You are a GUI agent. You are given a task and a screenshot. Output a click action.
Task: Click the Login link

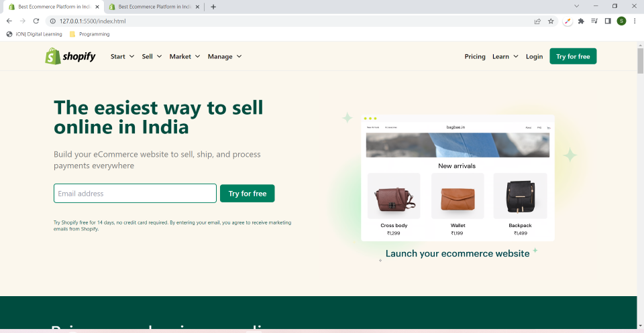pyautogui.click(x=534, y=56)
